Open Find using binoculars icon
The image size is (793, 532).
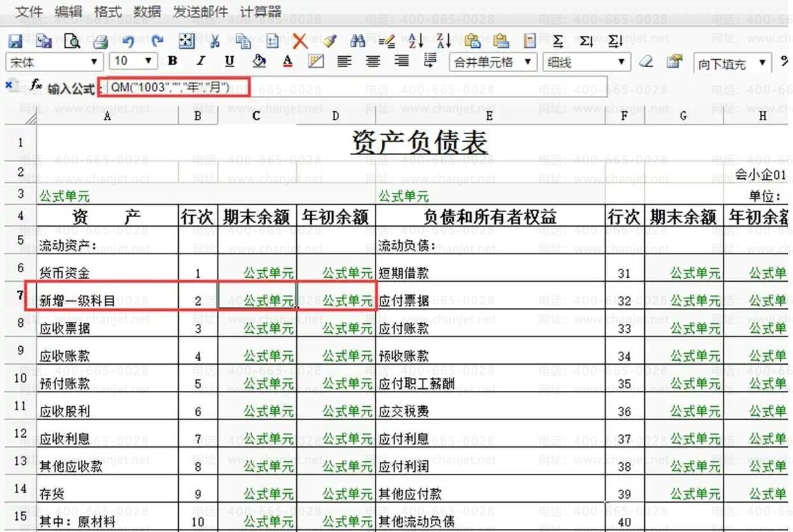pos(358,42)
